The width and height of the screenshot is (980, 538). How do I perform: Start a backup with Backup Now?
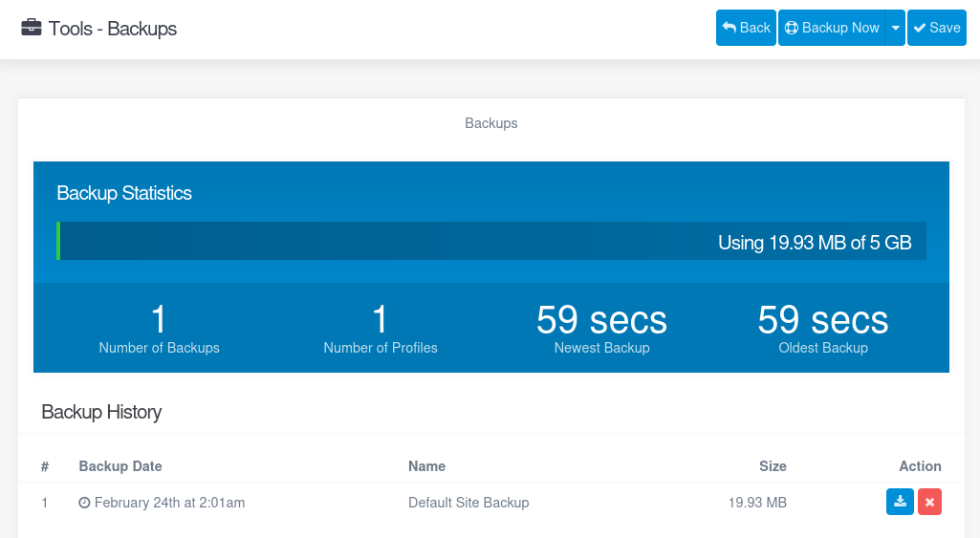831,28
